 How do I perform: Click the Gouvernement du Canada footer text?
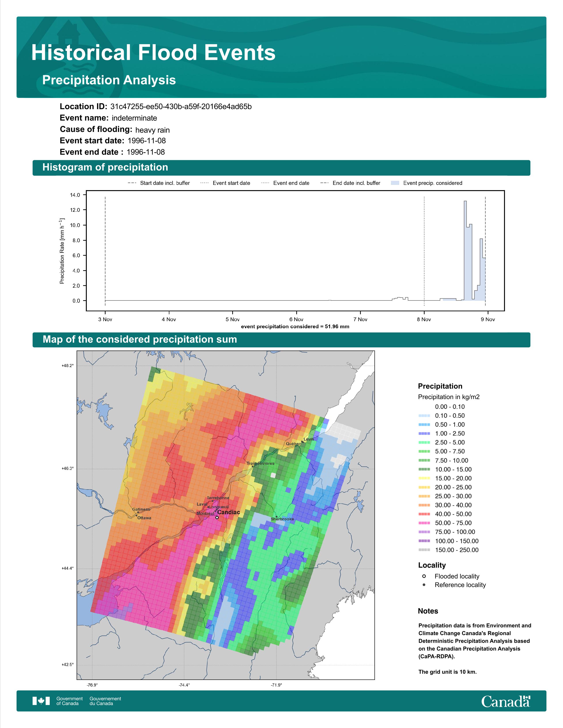pos(105,701)
